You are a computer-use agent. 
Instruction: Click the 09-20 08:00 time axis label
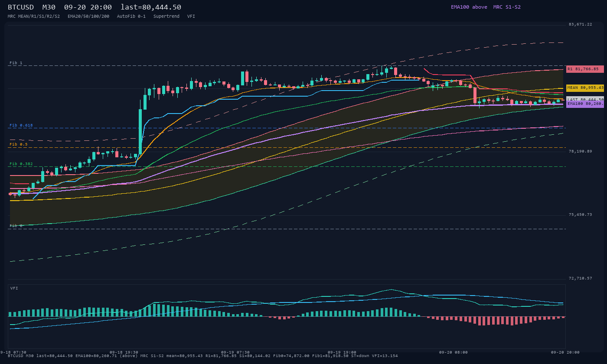point(454,352)
